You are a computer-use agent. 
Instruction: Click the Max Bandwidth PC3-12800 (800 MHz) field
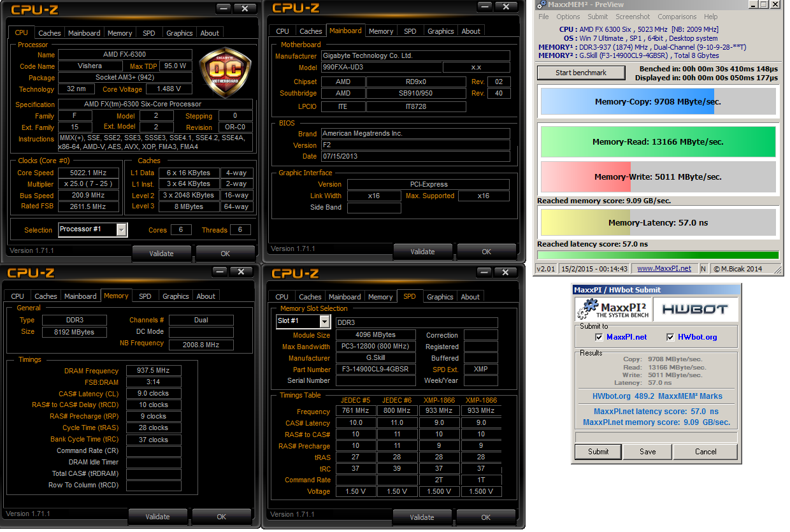pos(376,347)
